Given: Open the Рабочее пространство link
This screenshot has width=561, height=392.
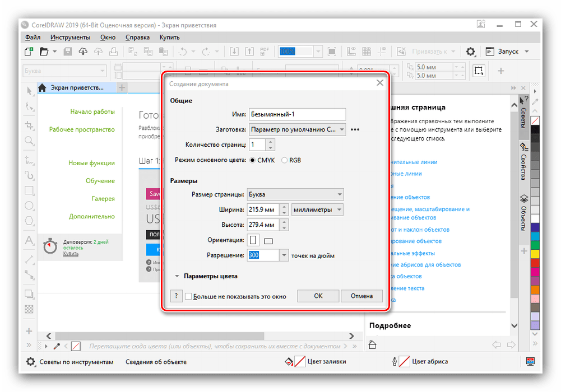Looking at the screenshot, I should 82,129.
